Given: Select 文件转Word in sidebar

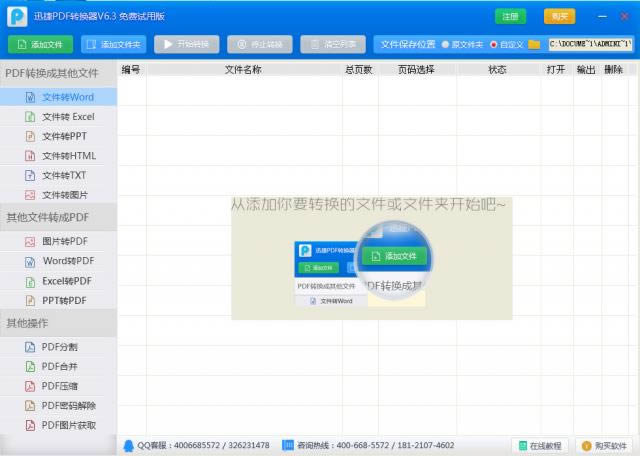Looking at the screenshot, I should [x=58, y=97].
